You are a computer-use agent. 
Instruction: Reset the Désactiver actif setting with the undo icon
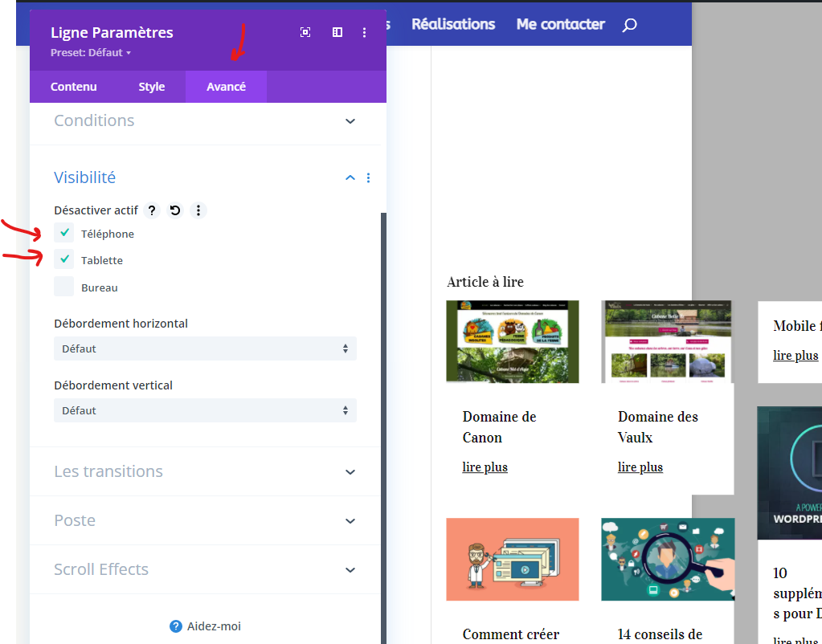pos(174,210)
